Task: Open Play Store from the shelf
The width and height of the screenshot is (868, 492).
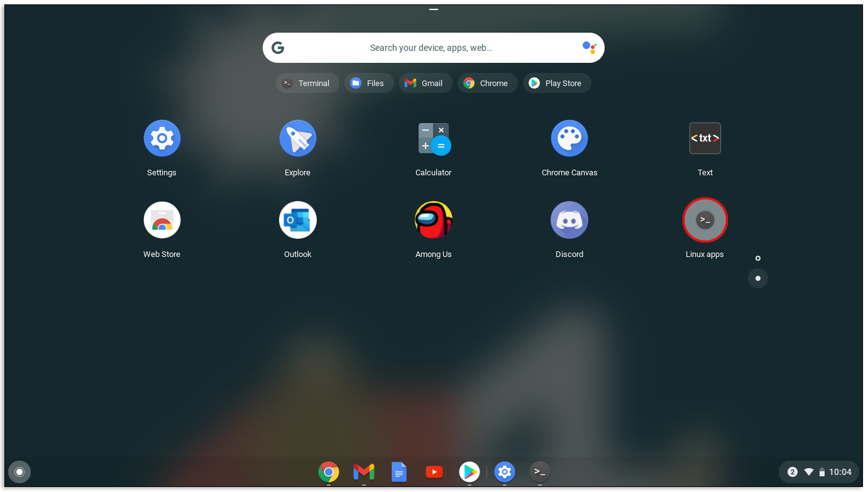Action: (470, 471)
